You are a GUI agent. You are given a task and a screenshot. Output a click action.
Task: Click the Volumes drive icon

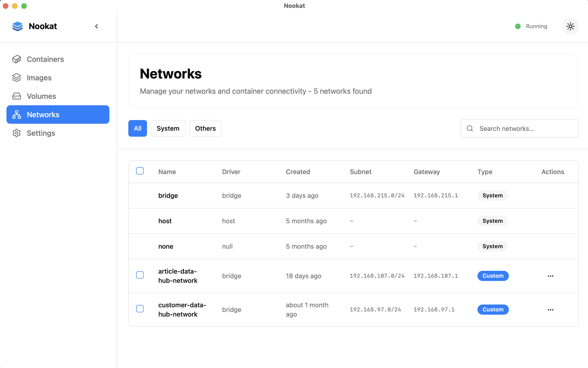point(17,96)
